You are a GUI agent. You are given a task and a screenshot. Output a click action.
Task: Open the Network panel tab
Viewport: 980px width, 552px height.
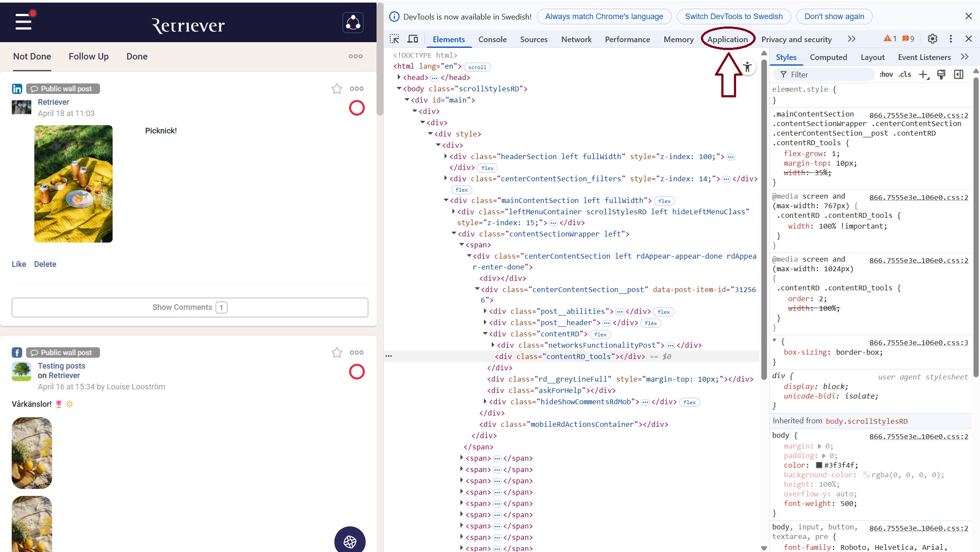(x=576, y=40)
